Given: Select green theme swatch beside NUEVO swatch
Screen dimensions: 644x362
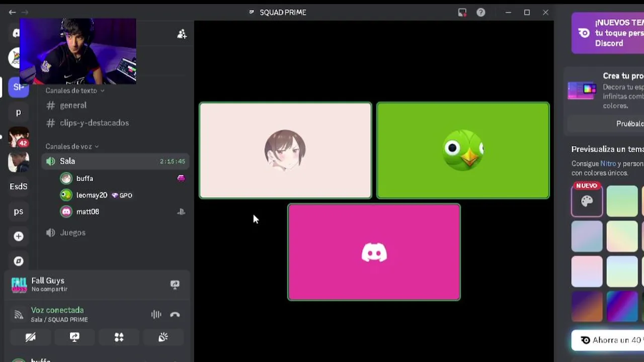Looking at the screenshot, I should (x=622, y=201).
